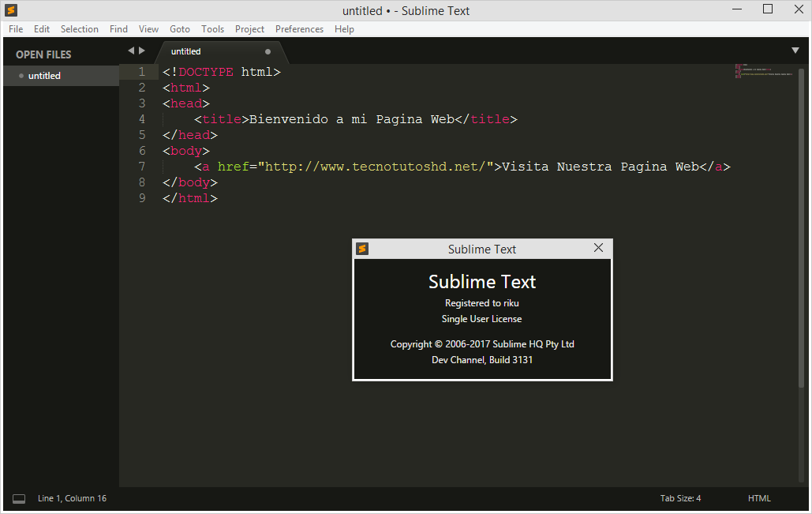The image size is (812, 514).
Task: Open the Tab Size: 4 selector
Action: coord(680,498)
